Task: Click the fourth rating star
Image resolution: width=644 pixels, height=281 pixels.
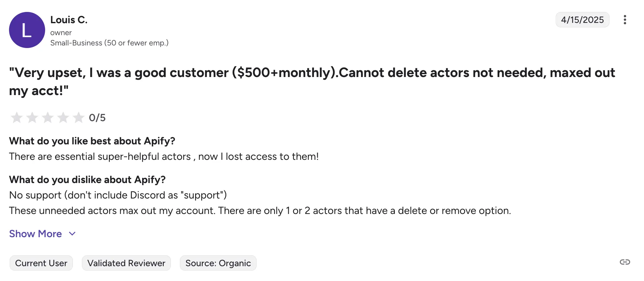Action: [63, 118]
